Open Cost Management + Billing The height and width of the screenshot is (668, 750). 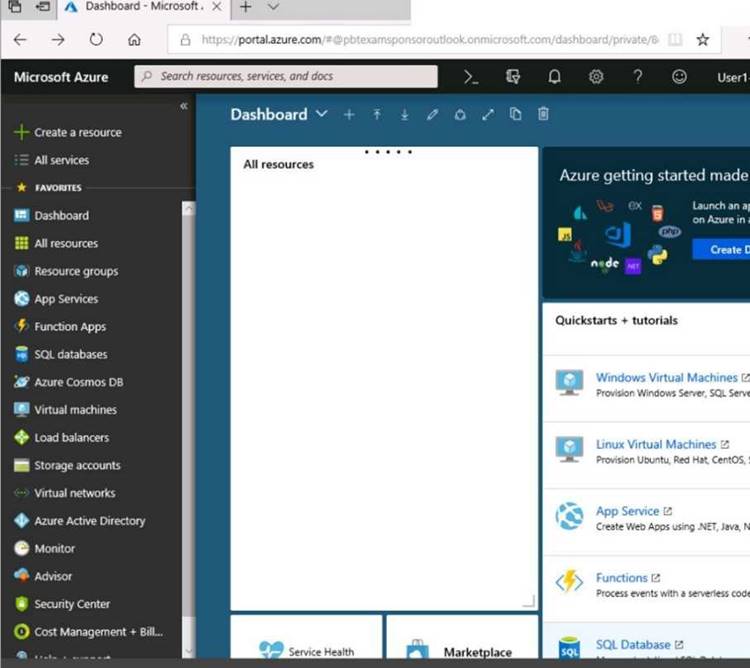pos(89,632)
